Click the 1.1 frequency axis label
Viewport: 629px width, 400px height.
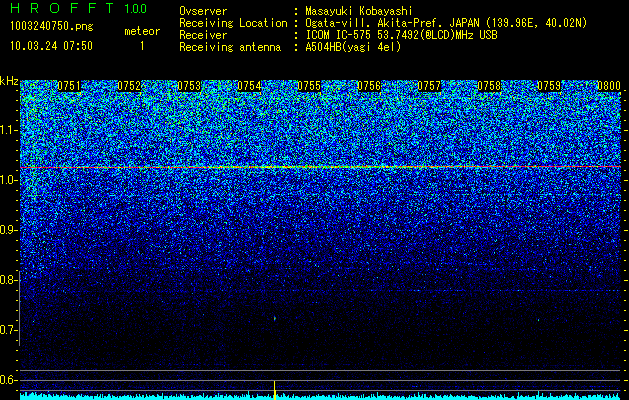point(9,131)
